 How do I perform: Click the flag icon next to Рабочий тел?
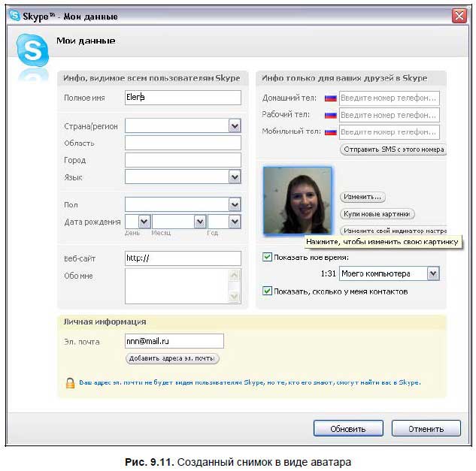coord(330,115)
